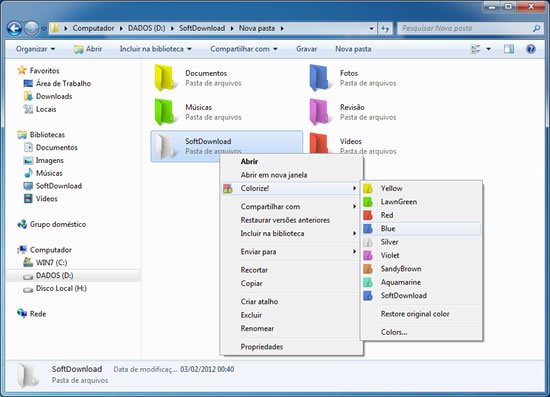The image size is (550, 397).
Task: Click the Vídeos film icon in sidebar
Action: click(28, 198)
